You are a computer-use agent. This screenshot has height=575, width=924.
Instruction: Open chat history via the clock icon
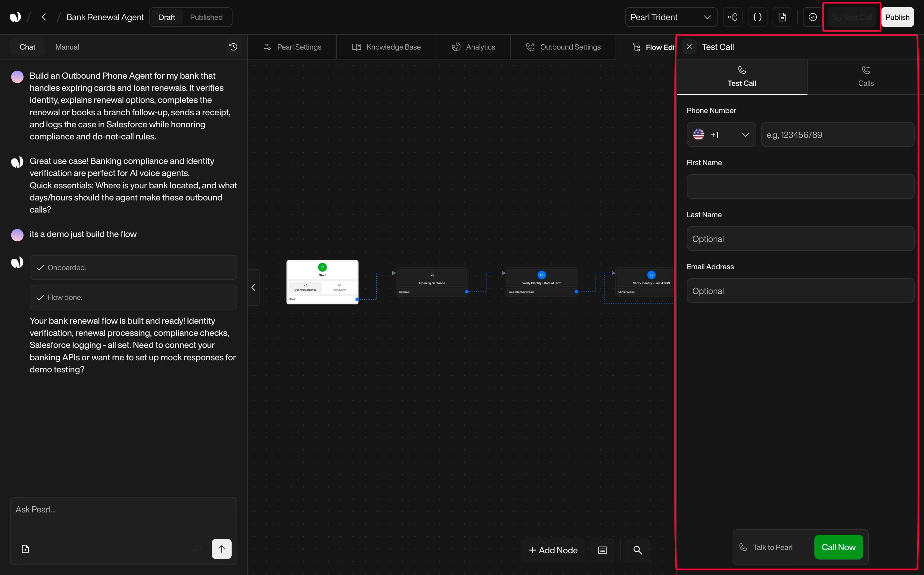[x=233, y=46]
